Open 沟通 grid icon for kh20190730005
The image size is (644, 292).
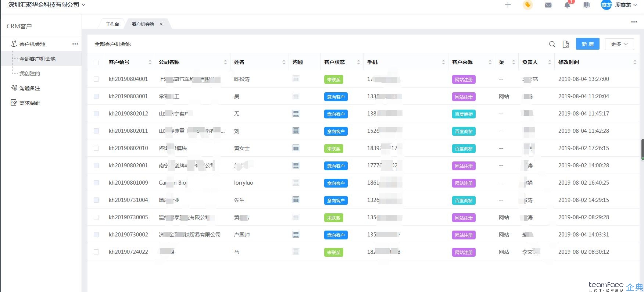click(x=296, y=217)
